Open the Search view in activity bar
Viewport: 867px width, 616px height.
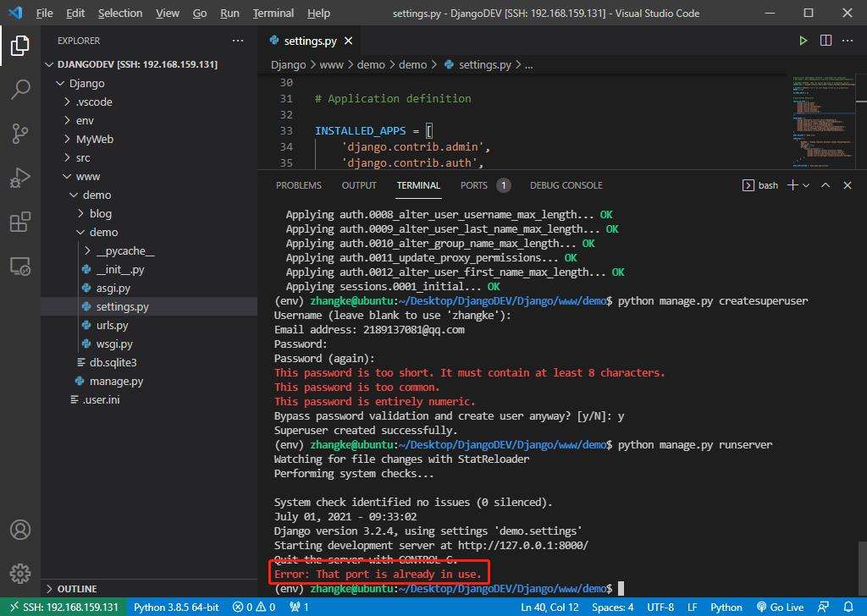coord(20,89)
